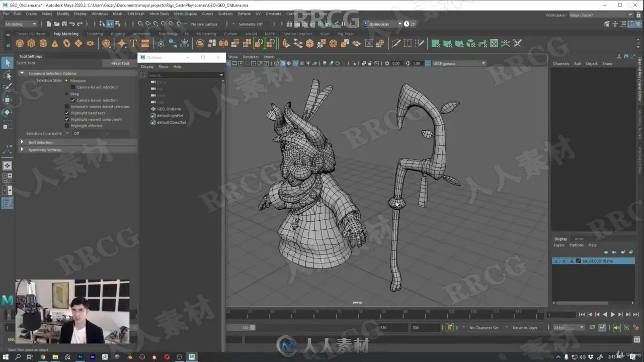Expand the Symmetry Settings section
The width and height of the screenshot is (644, 362).
pos(22,150)
